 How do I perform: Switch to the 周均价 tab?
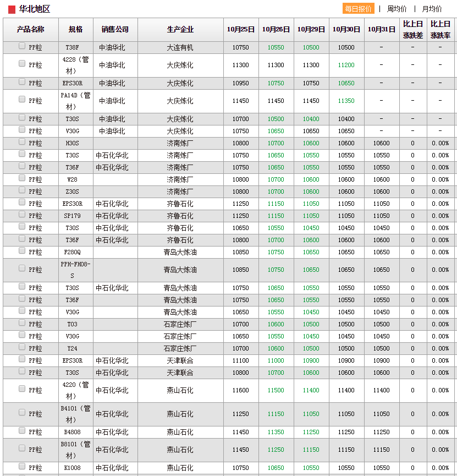point(397,9)
